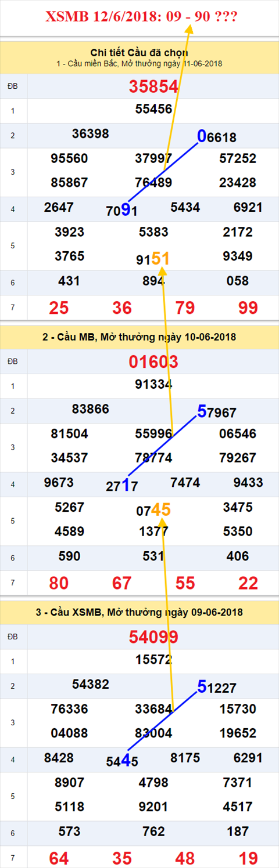Click third prize number 15730
Image resolution: width=279 pixels, height=868 pixels.
[238, 710]
